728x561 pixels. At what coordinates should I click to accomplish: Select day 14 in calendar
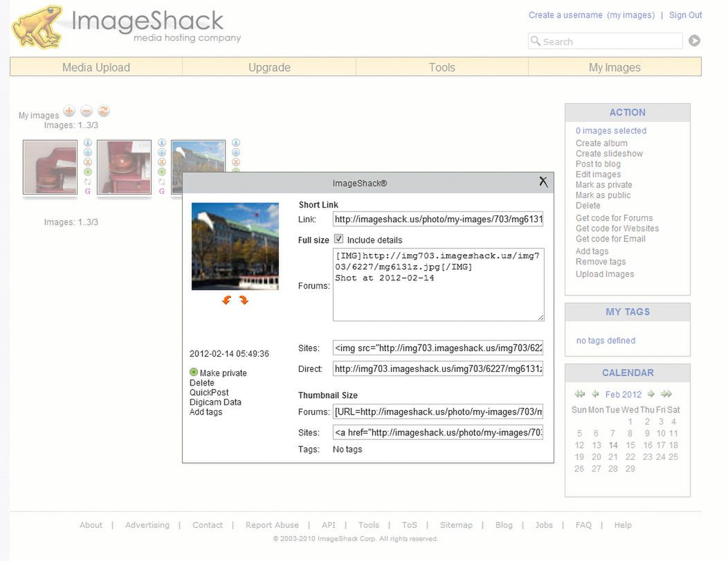[x=613, y=445]
